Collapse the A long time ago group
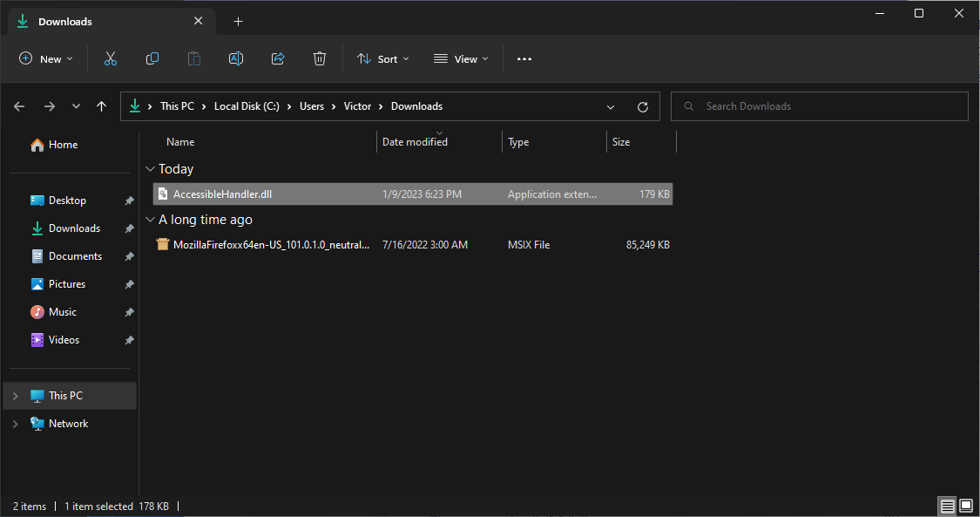This screenshot has width=980, height=517. pyautogui.click(x=150, y=220)
